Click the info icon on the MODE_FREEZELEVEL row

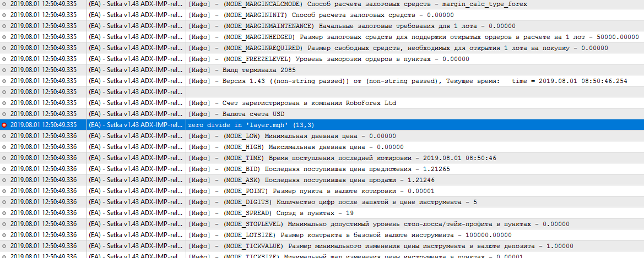(4, 59)
